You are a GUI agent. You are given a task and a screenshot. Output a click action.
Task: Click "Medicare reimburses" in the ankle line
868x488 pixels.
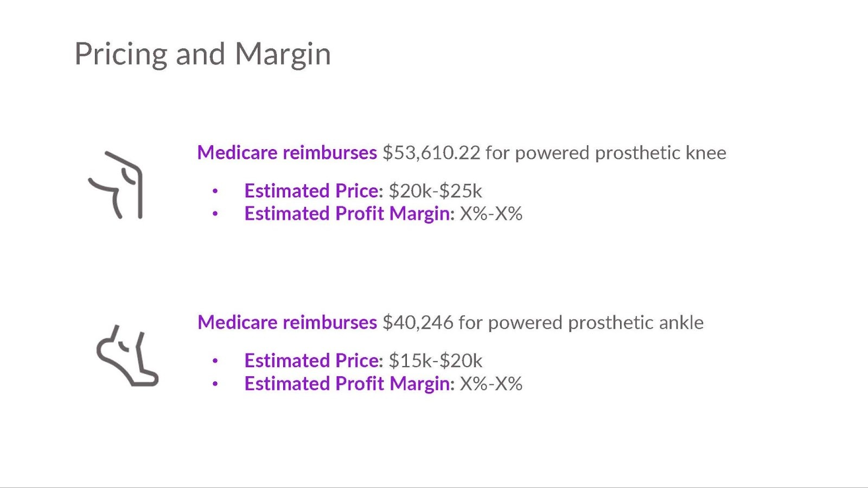(287, 323)
